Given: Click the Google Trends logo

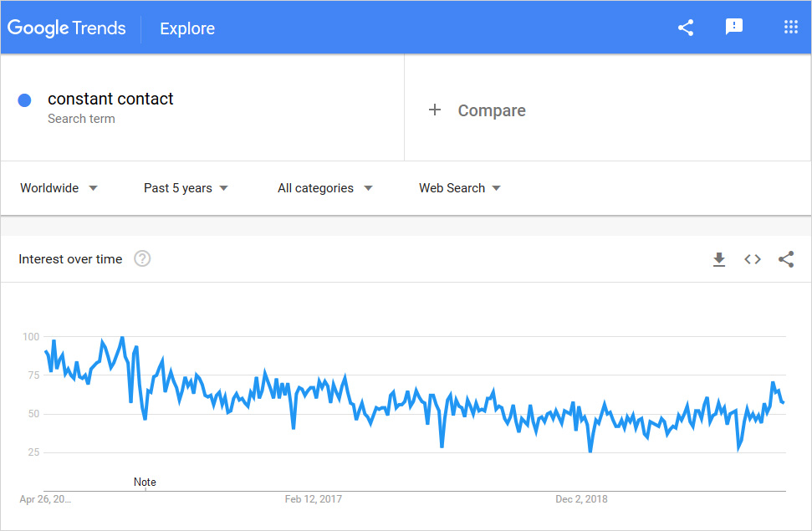Looking at the screenshot, I should pos(67,28).
